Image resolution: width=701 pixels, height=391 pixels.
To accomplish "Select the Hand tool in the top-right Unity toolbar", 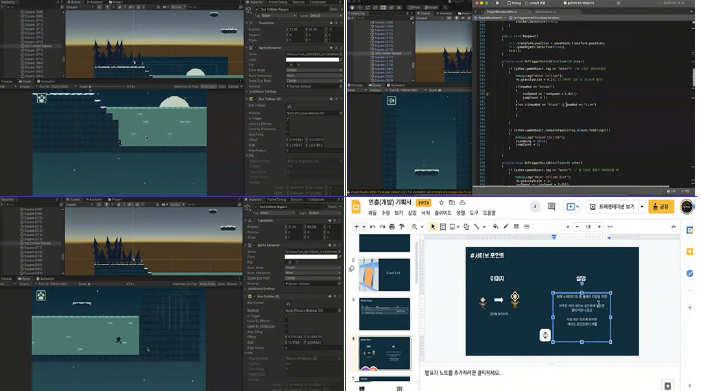I will coord(353,8).
